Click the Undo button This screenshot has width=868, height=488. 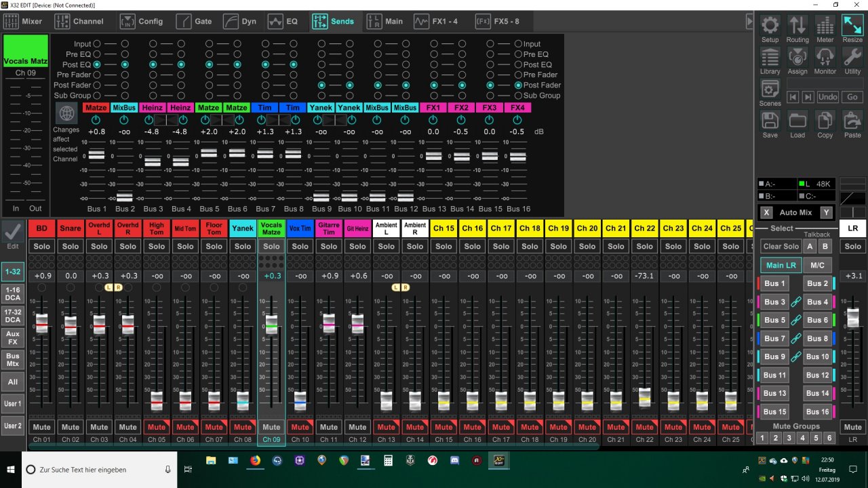tap(827, 97)
